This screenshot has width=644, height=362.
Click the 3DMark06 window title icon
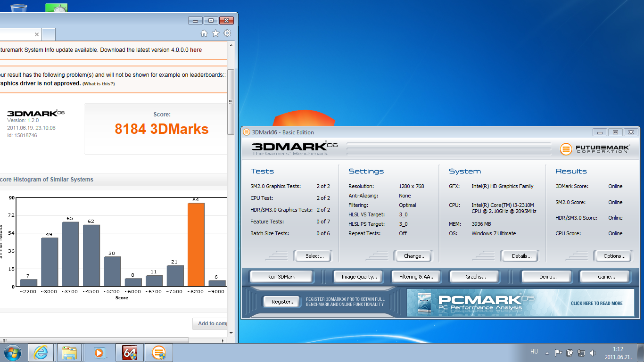pos(247,132)
